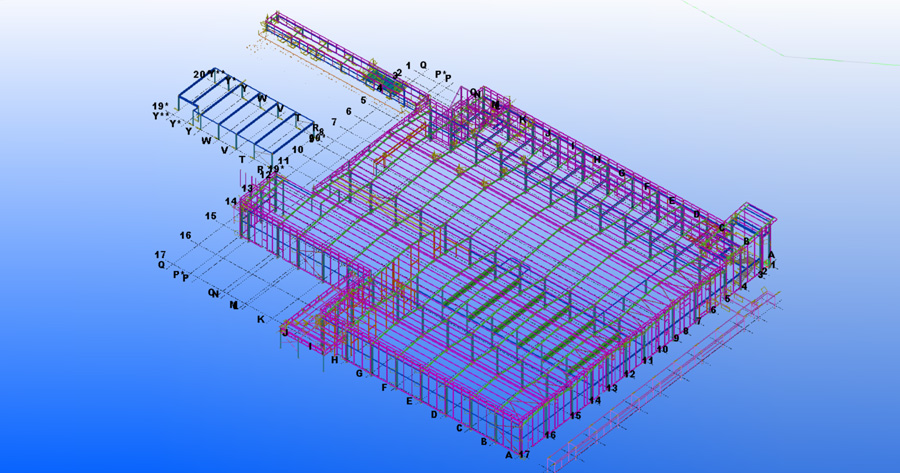
Task: Click grid label 10 on the right side
Action: (662, 350)
